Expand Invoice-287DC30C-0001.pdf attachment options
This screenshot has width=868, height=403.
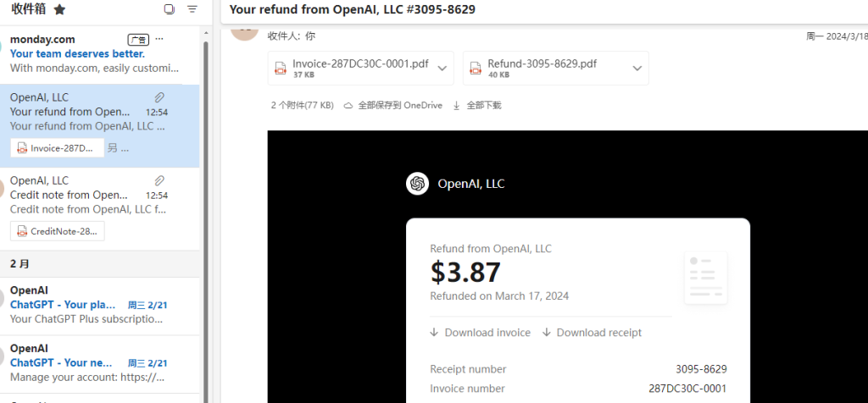[x=442, y=69]
